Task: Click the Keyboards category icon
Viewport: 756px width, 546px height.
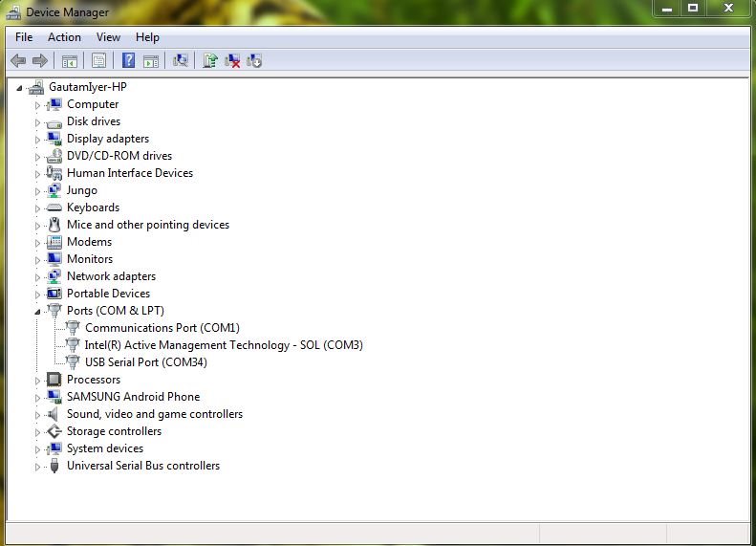Action: tap(54, 207)
